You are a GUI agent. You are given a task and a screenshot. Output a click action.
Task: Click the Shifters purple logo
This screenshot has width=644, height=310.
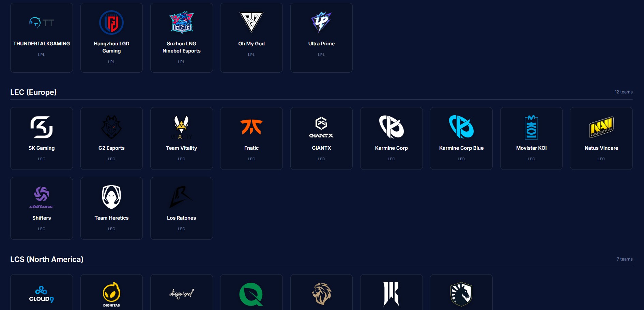pos(42,197)
